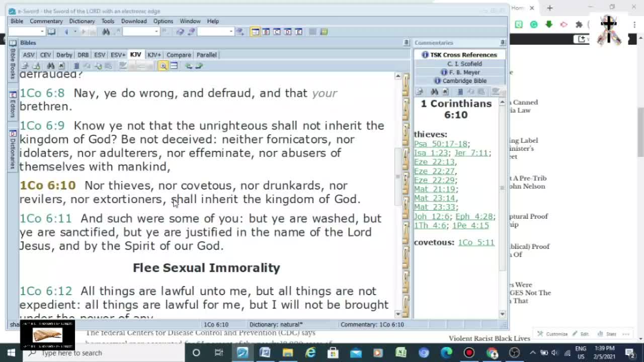644x362 pixels.
Task: Go back to previous verse arrow
Action: pyautogui.click(x=66, y=32)
